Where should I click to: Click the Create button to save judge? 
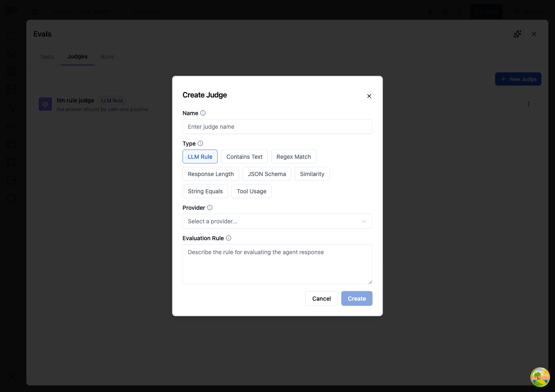point(356,298)
